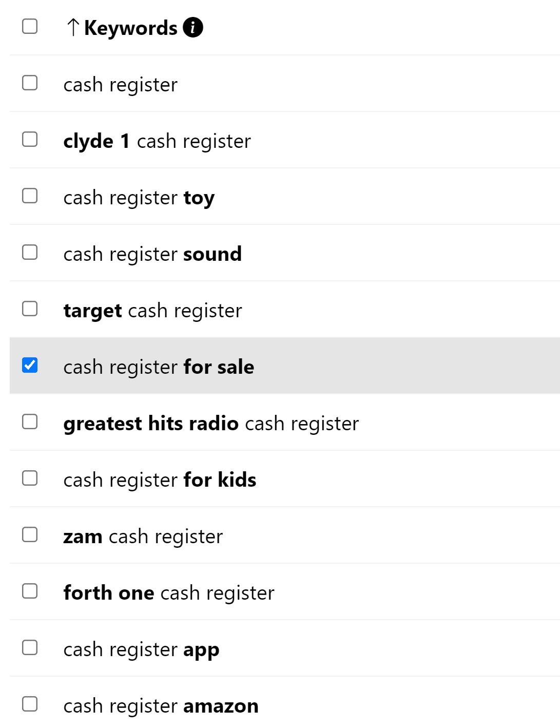Check the 'cash register amazon' checkbox
The image size is (560, 728).
[30, 704]
